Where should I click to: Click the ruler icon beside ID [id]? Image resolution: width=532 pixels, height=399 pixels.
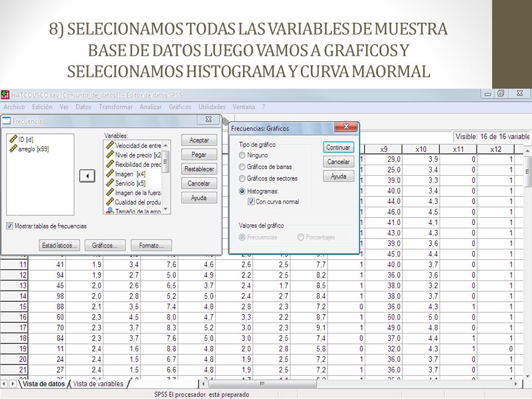point(13,139)
